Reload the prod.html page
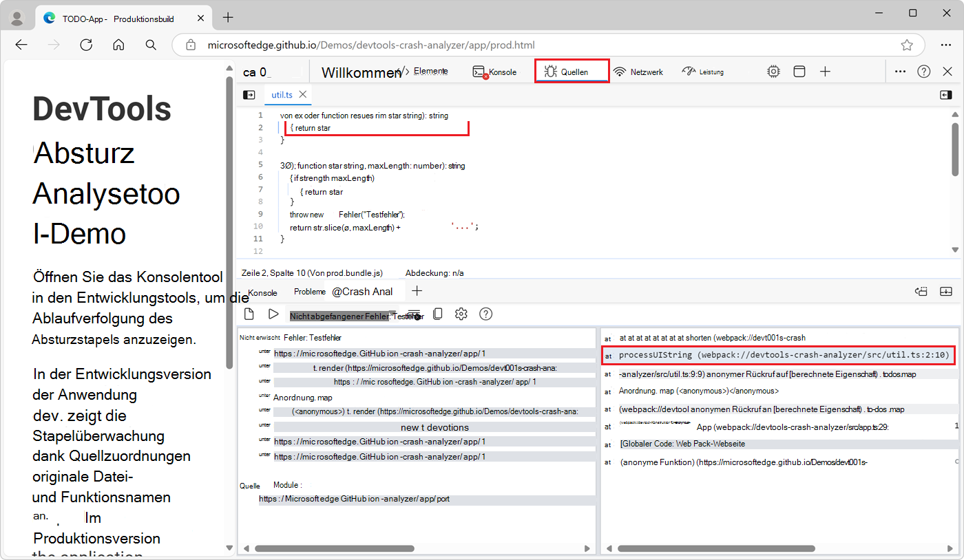 (86, 44)
